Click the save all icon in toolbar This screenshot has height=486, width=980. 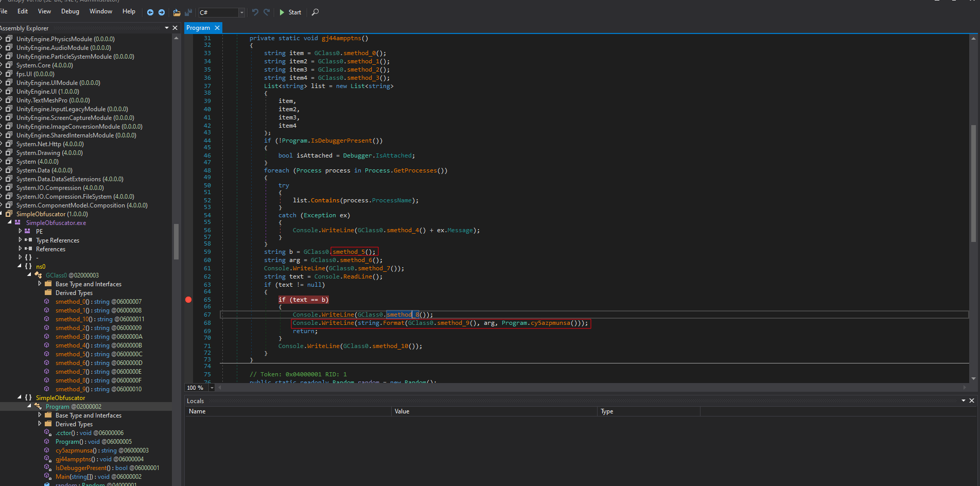pos(188,12)
